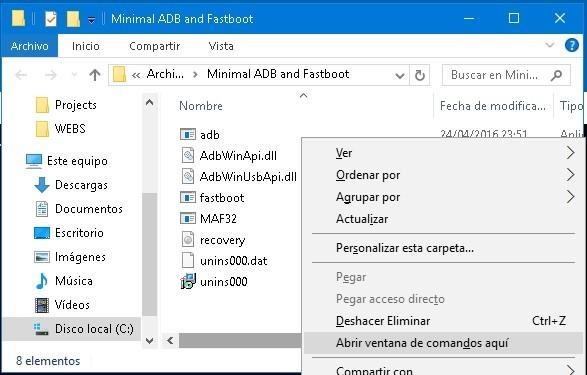Go forward with the right arrow

pos(51,75)
